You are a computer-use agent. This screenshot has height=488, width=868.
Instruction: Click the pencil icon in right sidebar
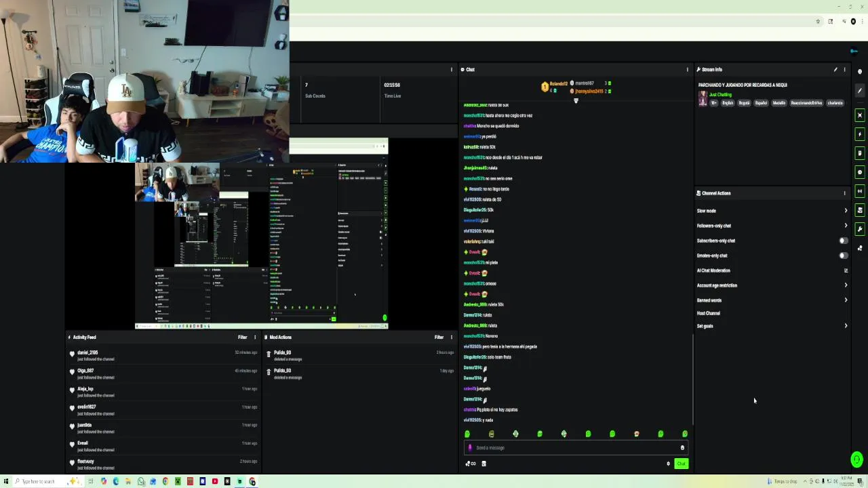(860, 90)
